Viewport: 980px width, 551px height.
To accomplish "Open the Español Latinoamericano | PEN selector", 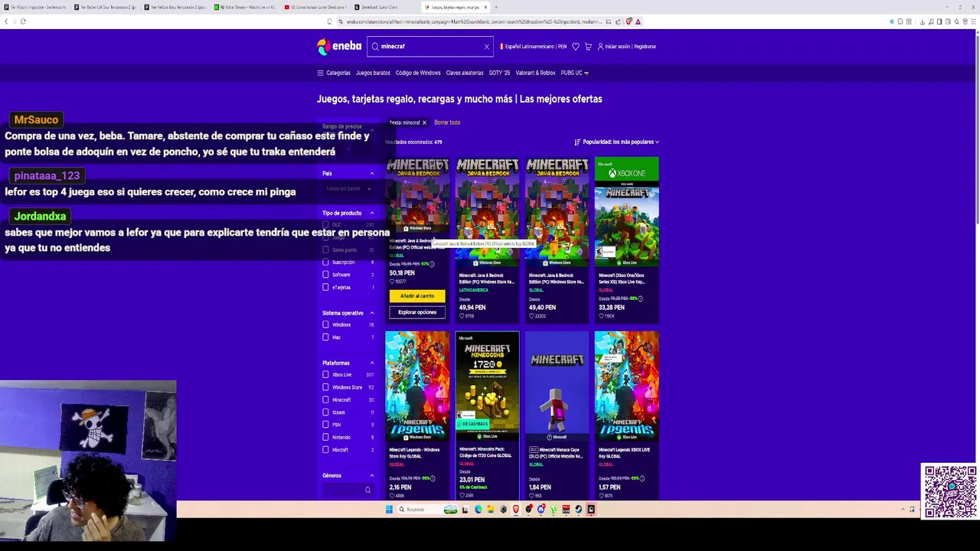I will tap(533, 47).
